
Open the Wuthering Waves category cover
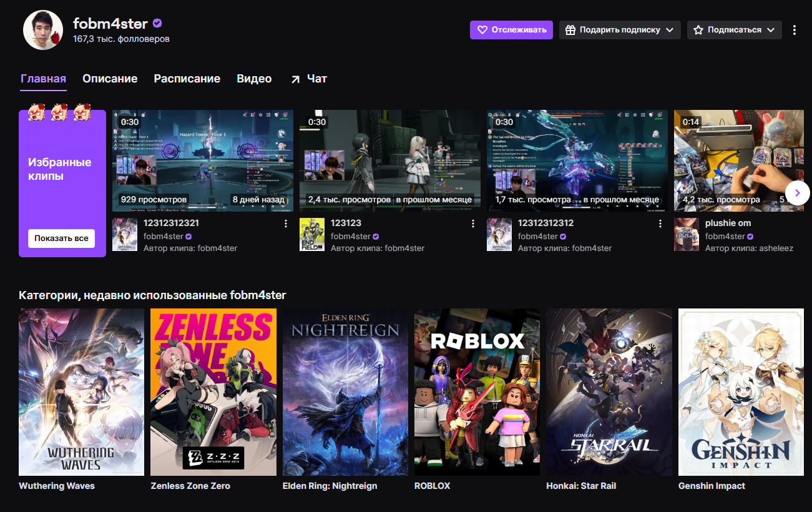pyautogui.click(x=81, y=392)
